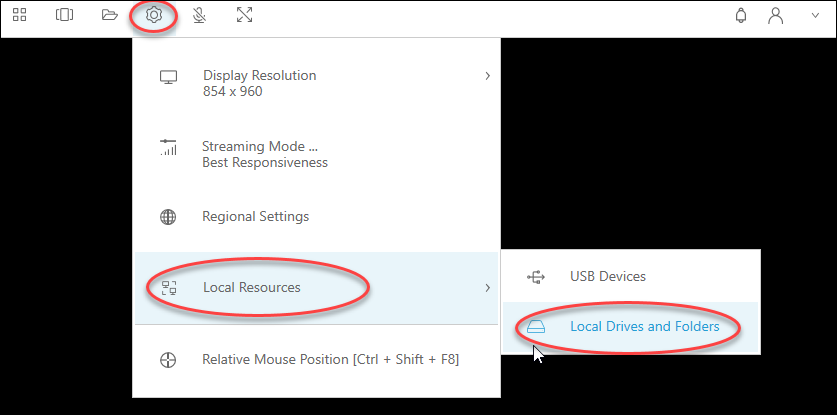
Task: Expand the Local Resources submenu chevron
Action: [487, 288]
